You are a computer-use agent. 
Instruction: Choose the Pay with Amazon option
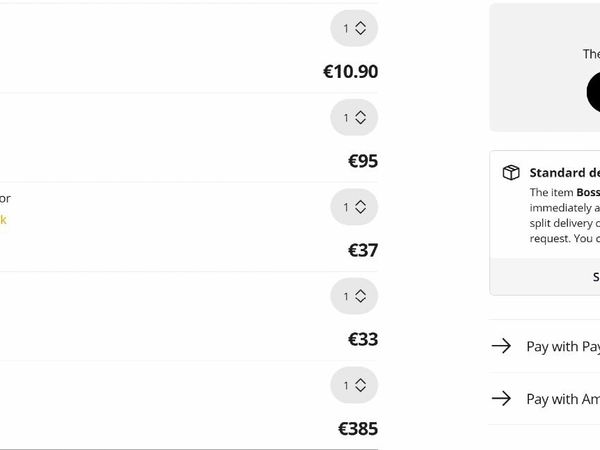click(562, 398)
